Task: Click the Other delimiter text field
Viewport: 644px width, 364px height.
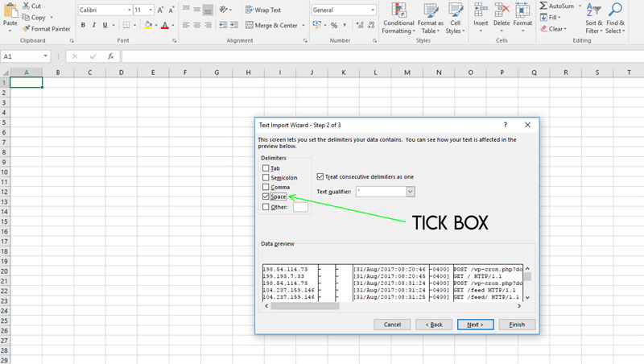Action: click(300, 207)
